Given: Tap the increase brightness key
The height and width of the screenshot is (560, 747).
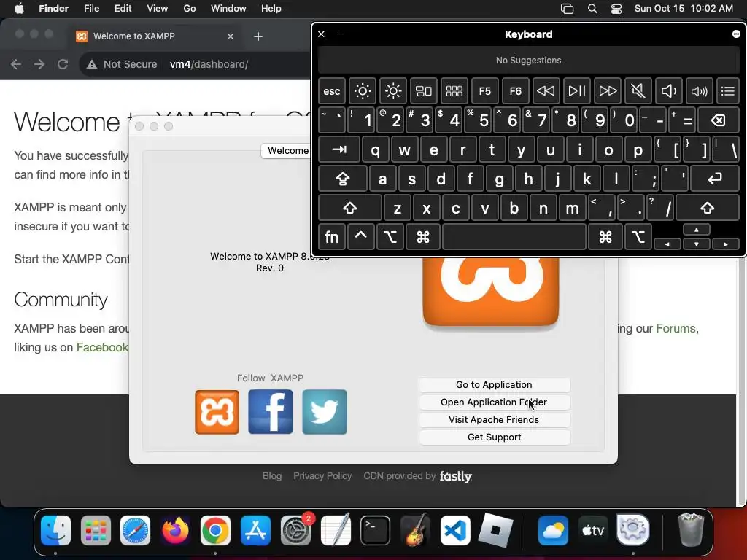Looking at the screenshot, I should pos(393,91).
